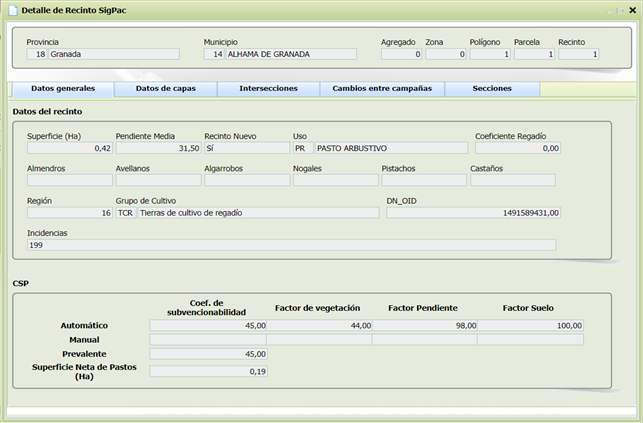The height and width of the screenshot is (423, 643).
Task: Focus the Superficie Neta de Pastos field
Action: pos(208,371)
